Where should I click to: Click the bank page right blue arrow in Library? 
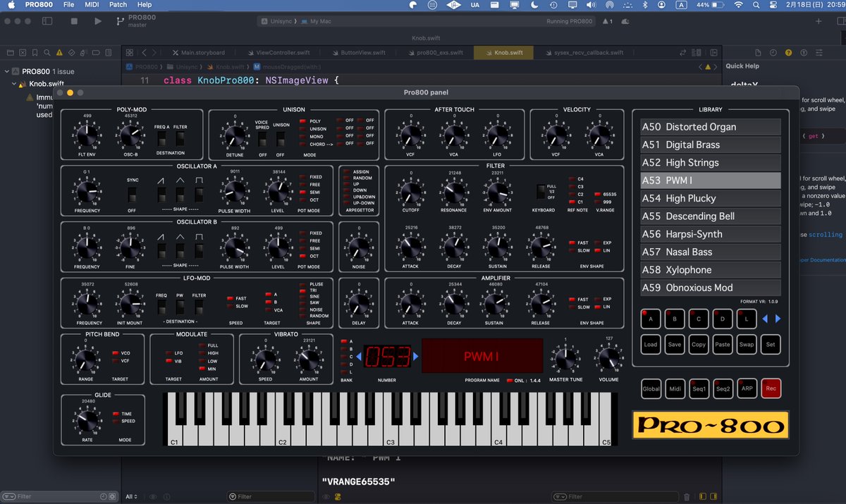(778, 319)
